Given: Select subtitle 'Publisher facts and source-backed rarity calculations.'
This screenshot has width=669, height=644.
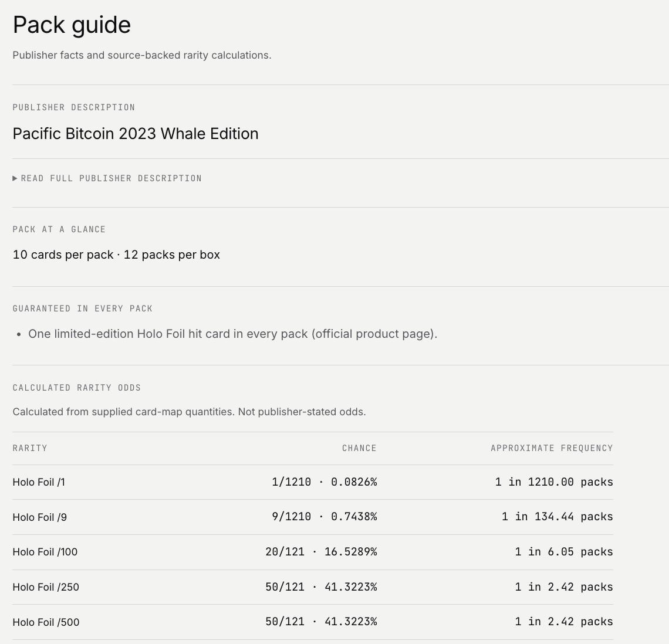Looking at the screenshot, I should point(142,56).
